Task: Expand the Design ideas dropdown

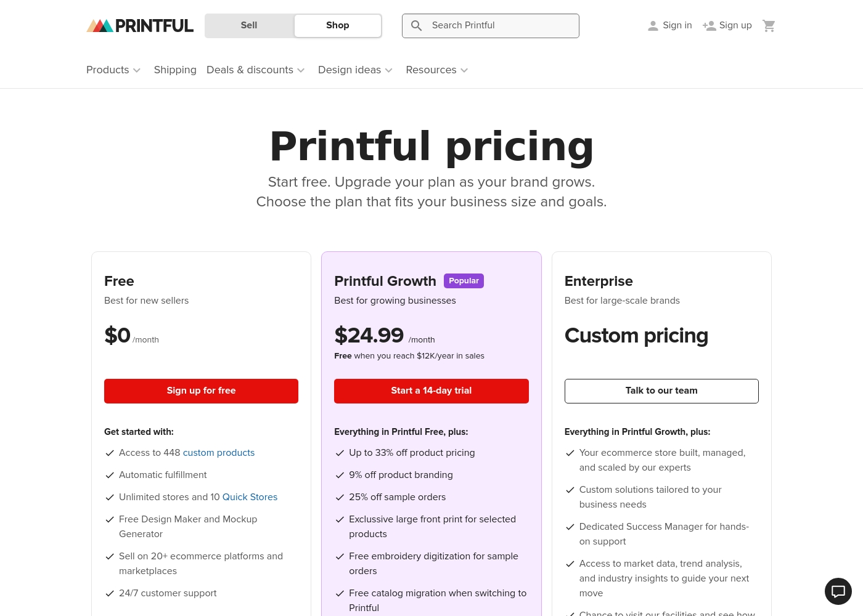Action: (x=356, y=70)
